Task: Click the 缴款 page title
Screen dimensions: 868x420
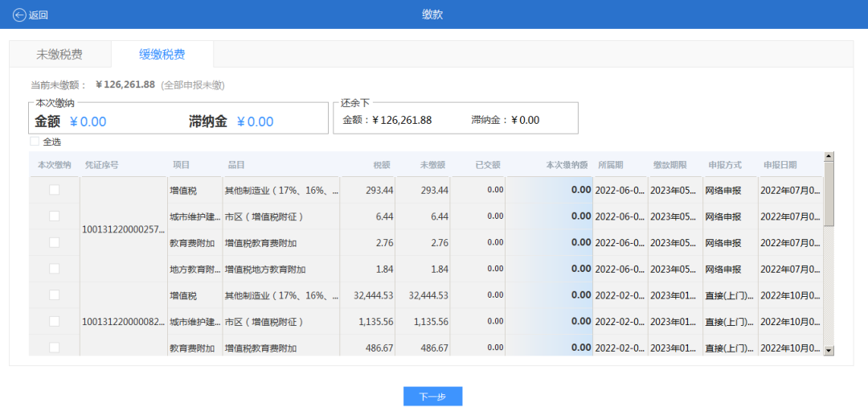Action: pos(432,14)
